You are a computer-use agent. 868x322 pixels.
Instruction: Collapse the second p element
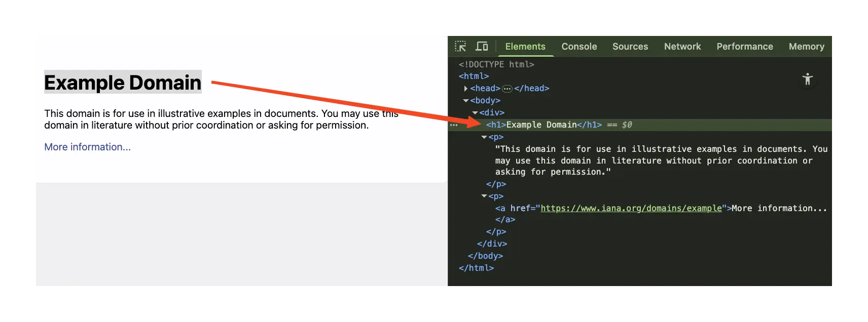pos(484,196)
